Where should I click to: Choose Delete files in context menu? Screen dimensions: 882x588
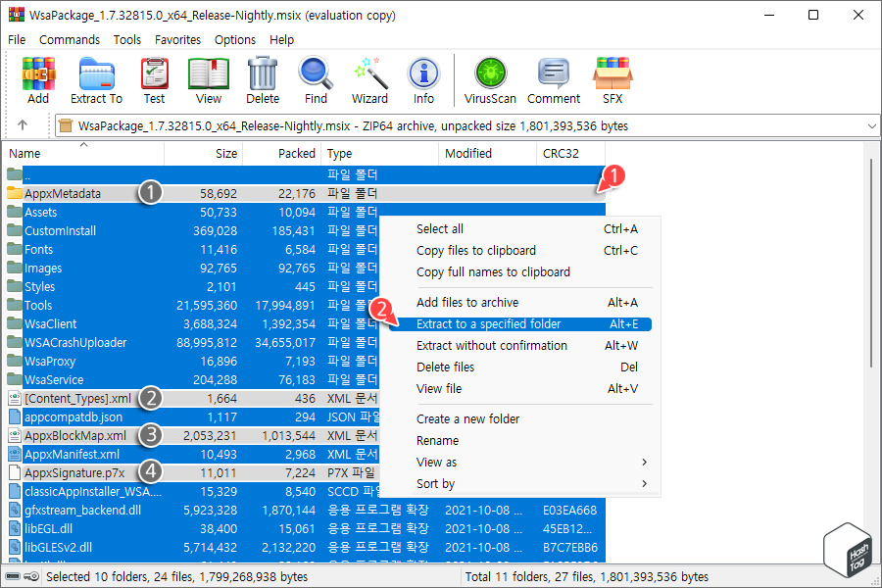[520, 367]
